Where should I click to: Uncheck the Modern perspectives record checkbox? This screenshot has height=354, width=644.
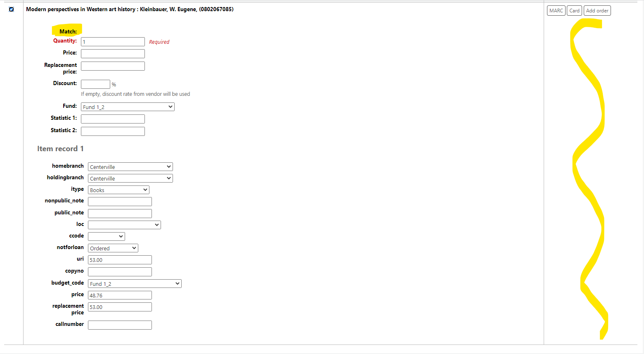11,10
